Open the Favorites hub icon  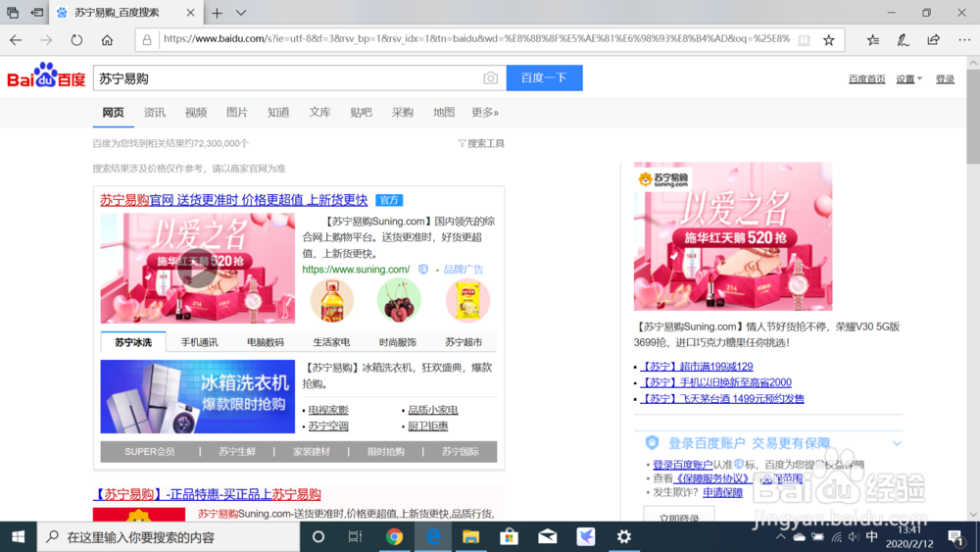tap(873, 40)
